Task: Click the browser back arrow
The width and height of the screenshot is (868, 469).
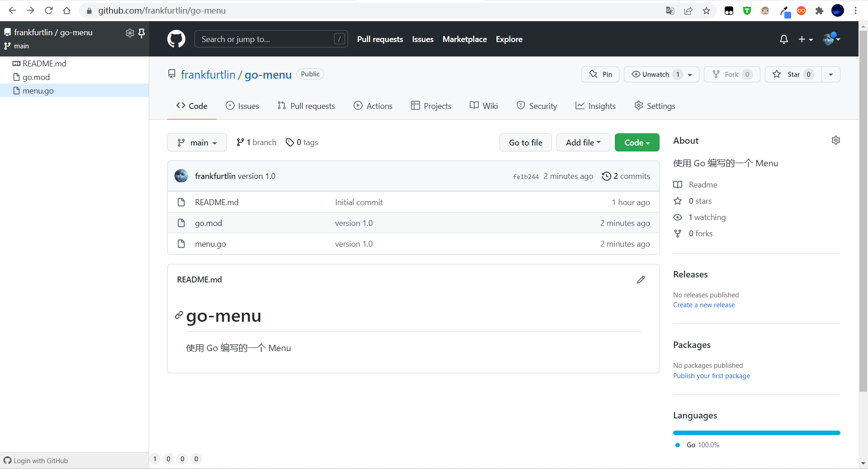Action: tap(12, 10)
